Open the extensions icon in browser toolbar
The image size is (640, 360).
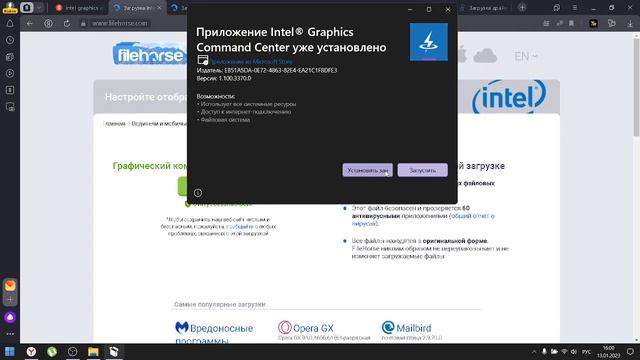click(x=611, y=24)
